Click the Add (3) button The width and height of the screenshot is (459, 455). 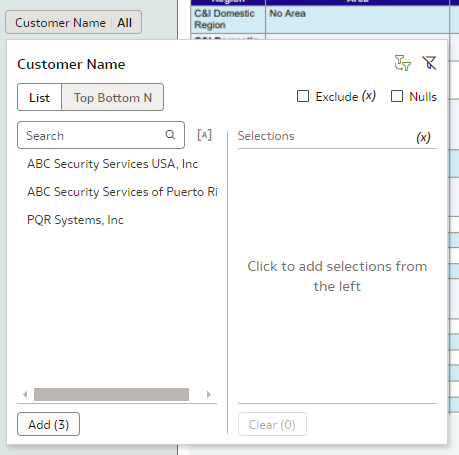48,424
